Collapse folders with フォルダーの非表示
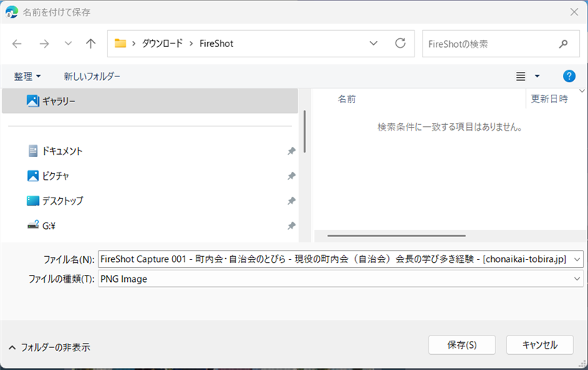Screen dimensions: 588x370 click(x=49, y=347)
